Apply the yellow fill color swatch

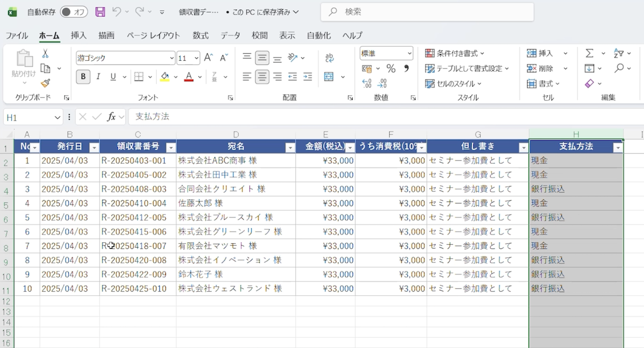(x=165, y=77)
